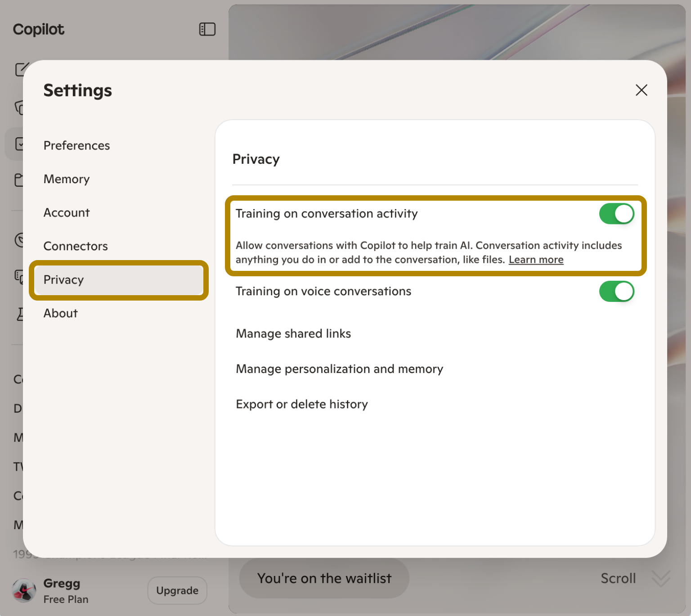Image resolution: width=691 pixels, height=616 pixels.
Task: Open the Discover compass icon
Action: [x=20, y=241]
